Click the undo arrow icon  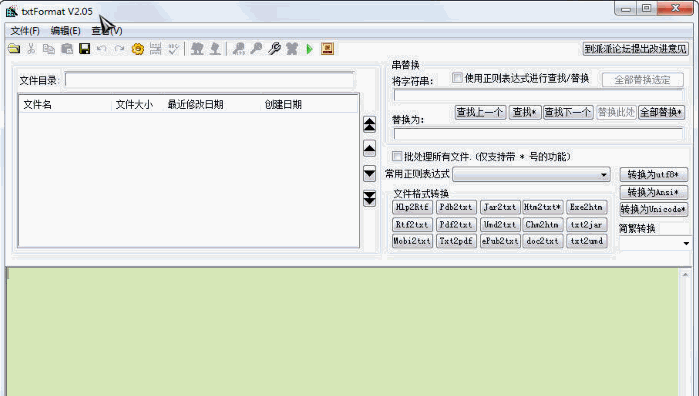(x=102, y=49)
